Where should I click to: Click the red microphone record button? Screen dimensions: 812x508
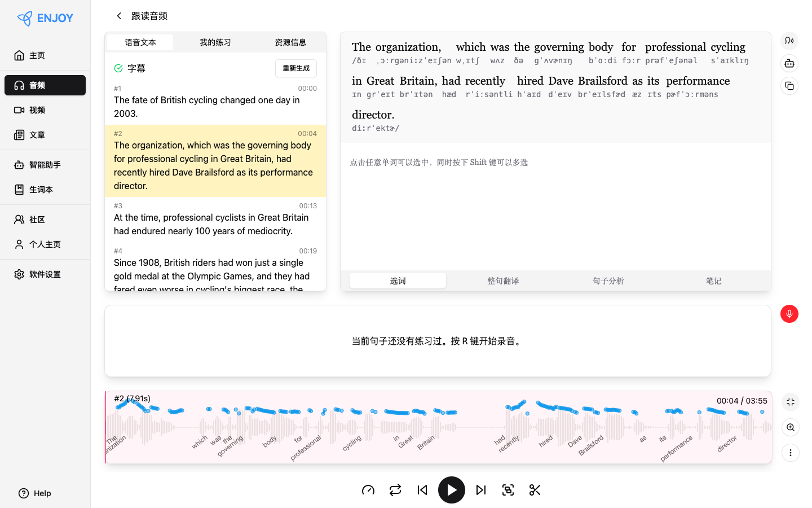pos(789,314)
